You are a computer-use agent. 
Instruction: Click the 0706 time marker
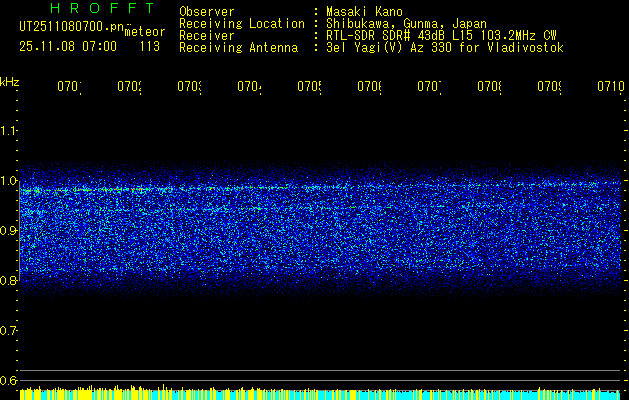click(369, 87)
